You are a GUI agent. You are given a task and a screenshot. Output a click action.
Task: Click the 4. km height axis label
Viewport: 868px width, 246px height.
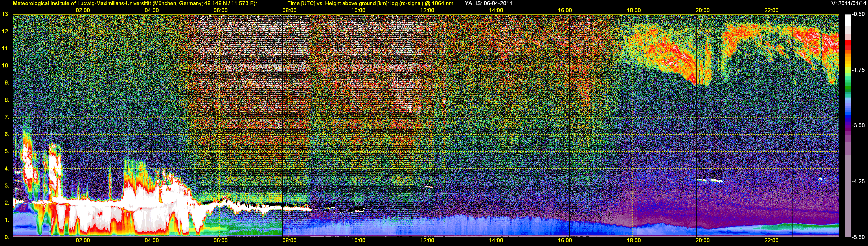[x=7, y=168]
